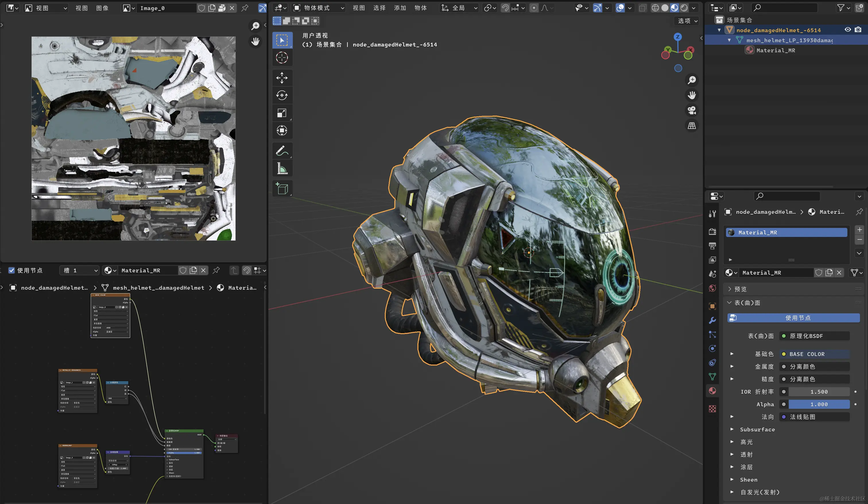Viewport: 868px width, 504px height.
Task: Select the Rotate tool
Action: (282, 95)
